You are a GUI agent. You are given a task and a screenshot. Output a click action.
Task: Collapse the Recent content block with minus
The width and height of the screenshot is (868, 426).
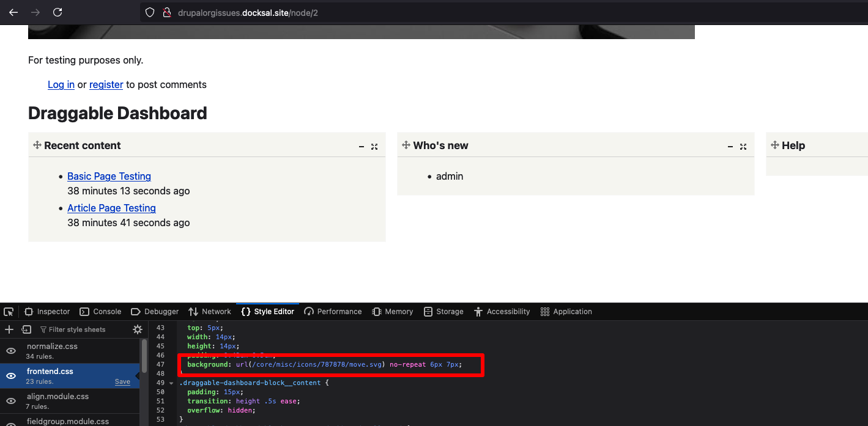pos(362,147)
